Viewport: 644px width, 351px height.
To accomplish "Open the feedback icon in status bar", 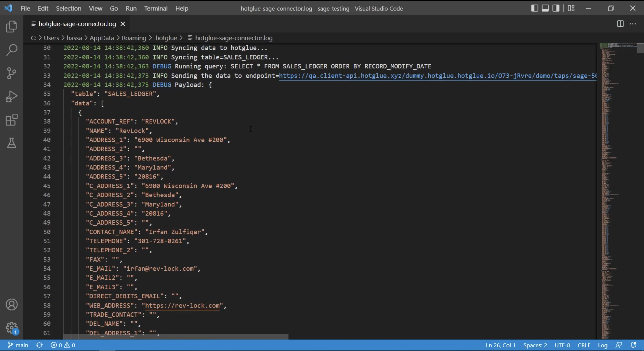I will point(619,345).
